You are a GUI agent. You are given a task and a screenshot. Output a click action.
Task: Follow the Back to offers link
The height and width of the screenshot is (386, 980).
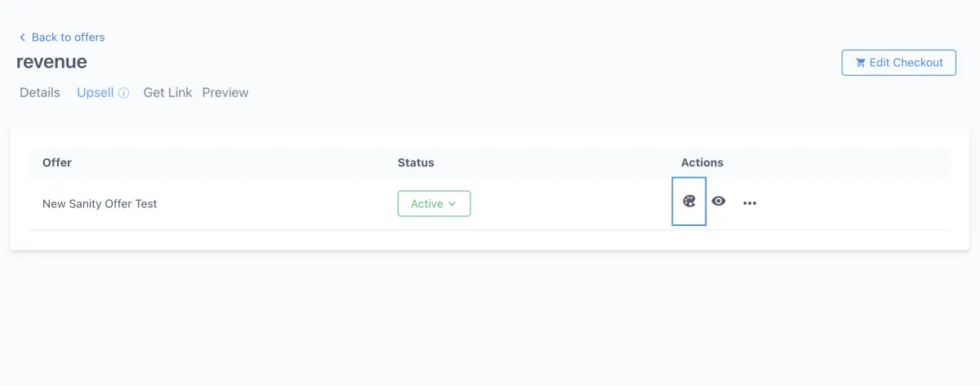pos(68,37)
